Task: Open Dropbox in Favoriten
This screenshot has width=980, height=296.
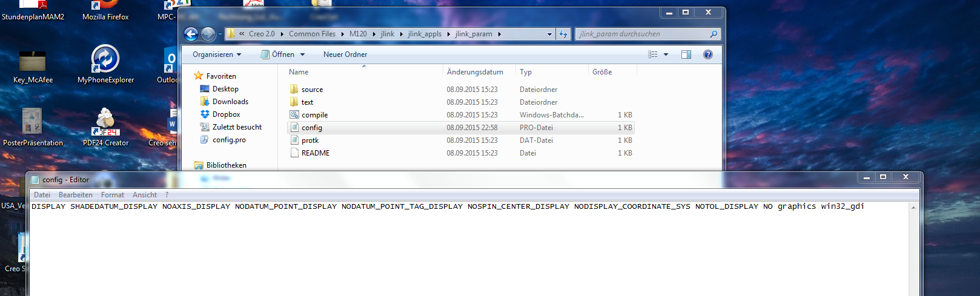Action: coord(226,114)
